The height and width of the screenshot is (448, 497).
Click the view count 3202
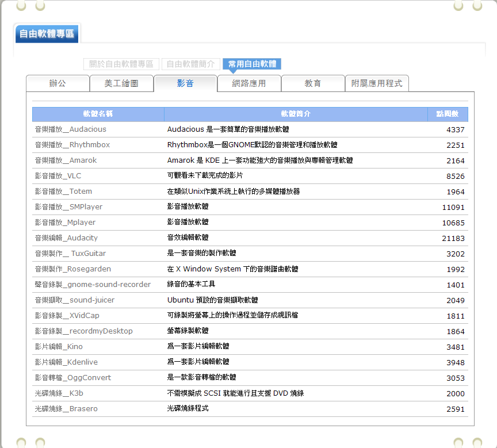[x=456, y=254]
